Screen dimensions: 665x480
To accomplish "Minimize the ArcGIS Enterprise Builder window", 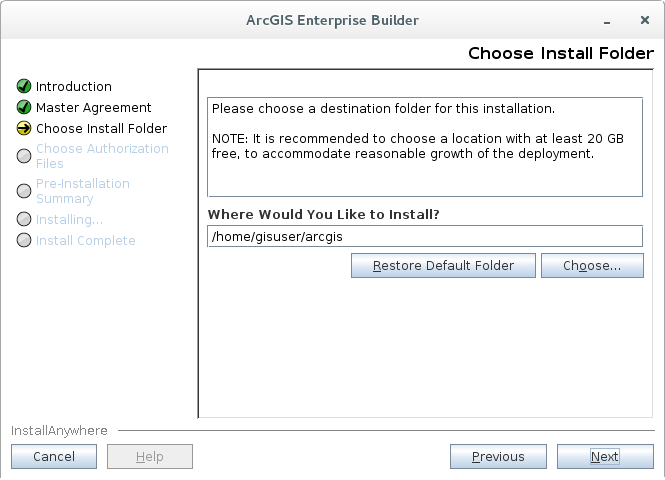I will click(606, 21).
